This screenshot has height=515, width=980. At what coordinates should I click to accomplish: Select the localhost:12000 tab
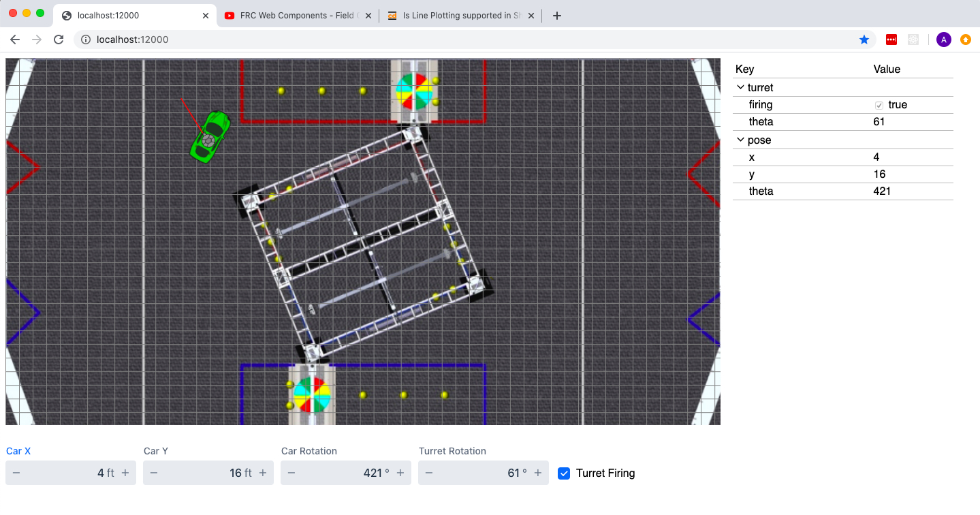coord(135,16)
